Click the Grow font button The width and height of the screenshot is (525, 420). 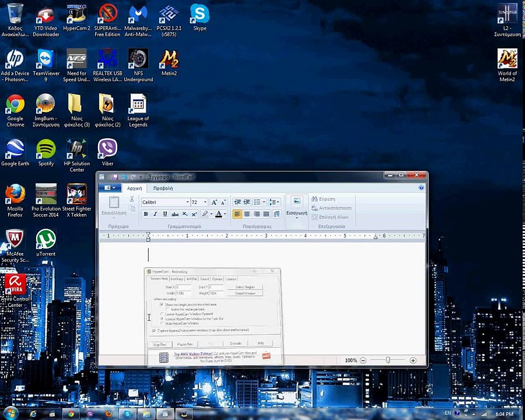[x=214, y=202]
